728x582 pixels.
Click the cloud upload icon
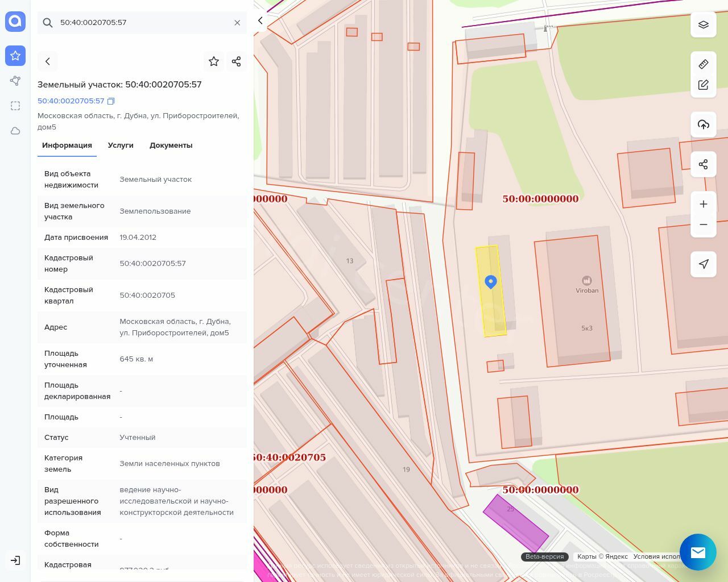point(703,124)
